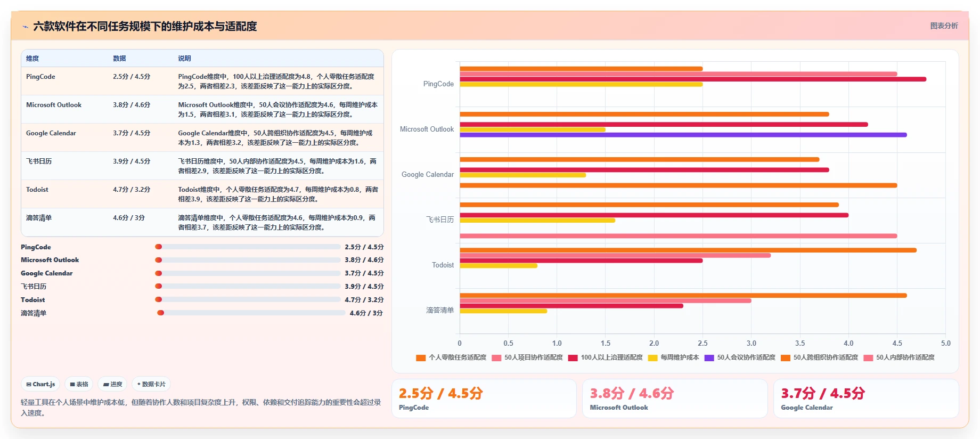The width and height of the screenshot is (980, 439).
Task: Click the 滴答清单 label on chart axis
Action: [x=440, y=310]
